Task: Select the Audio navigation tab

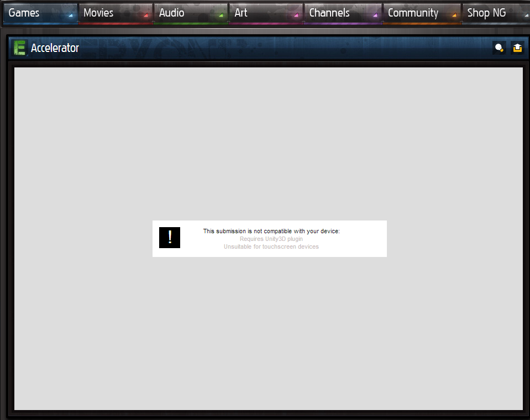Action: [x=172, y=13]
